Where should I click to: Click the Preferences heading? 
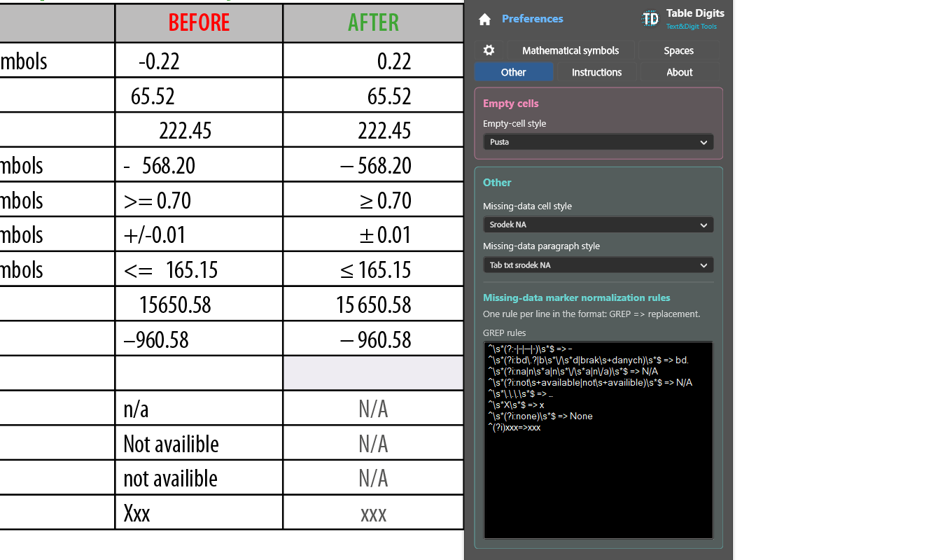point(533,19)
